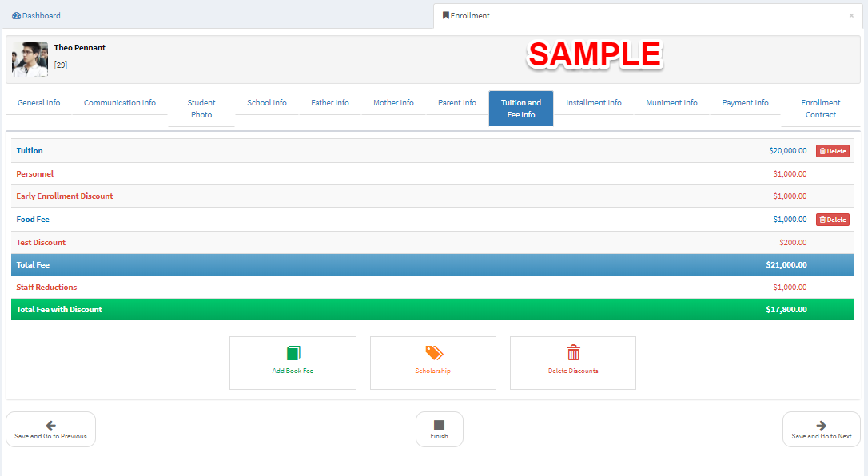Click Theo Pennant's profile photo

pos(30,59)
